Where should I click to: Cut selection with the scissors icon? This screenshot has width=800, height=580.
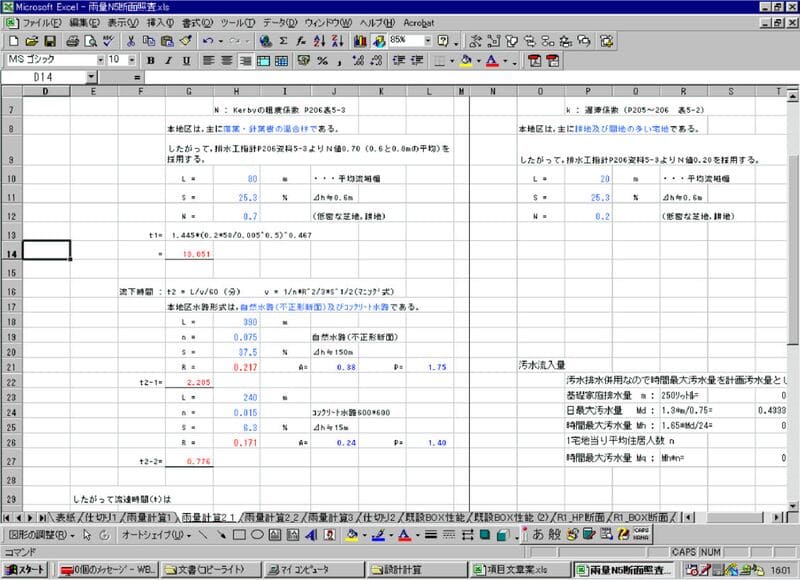131,41
